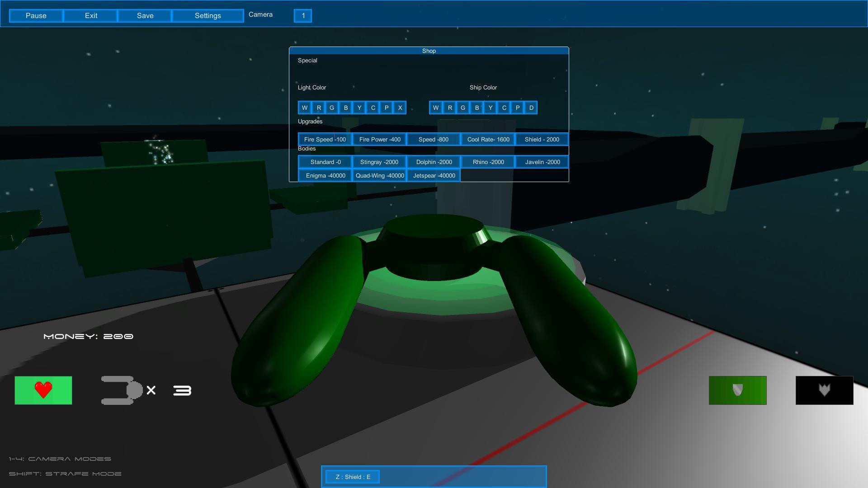This screenshot has width=868, height=488.
Task: Set ship color to Y (yellow)
Action: pos(491,108)
